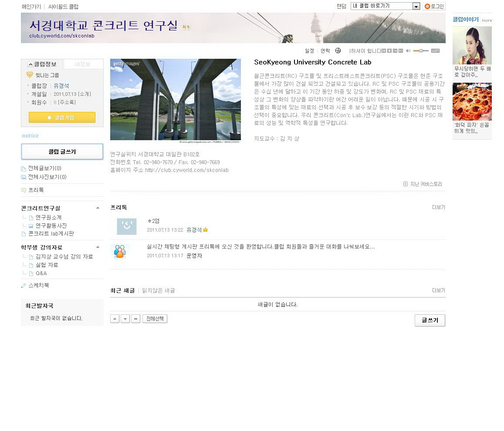This screenshot has height=431, width=504.
Task: Click the up arrow button below new posts
Action: (115, 319)
